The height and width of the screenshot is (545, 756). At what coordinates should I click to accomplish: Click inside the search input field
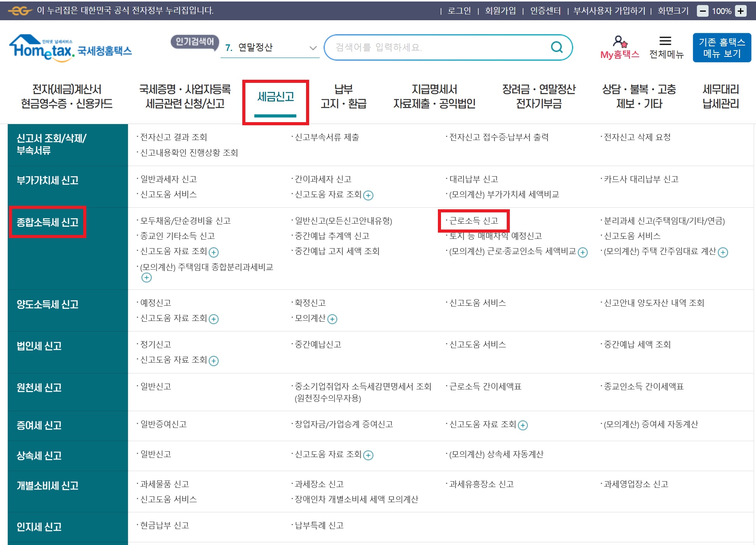(428, 47)
